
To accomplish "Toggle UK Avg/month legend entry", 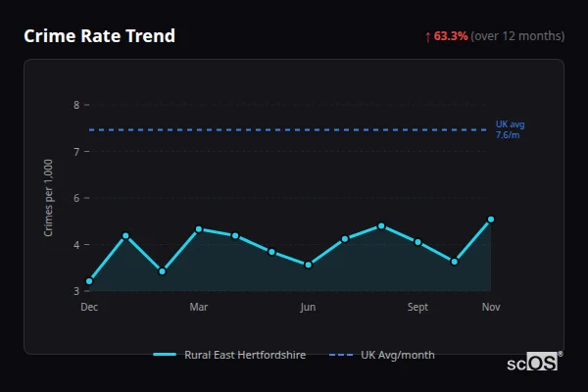I will tap(382, 355).
